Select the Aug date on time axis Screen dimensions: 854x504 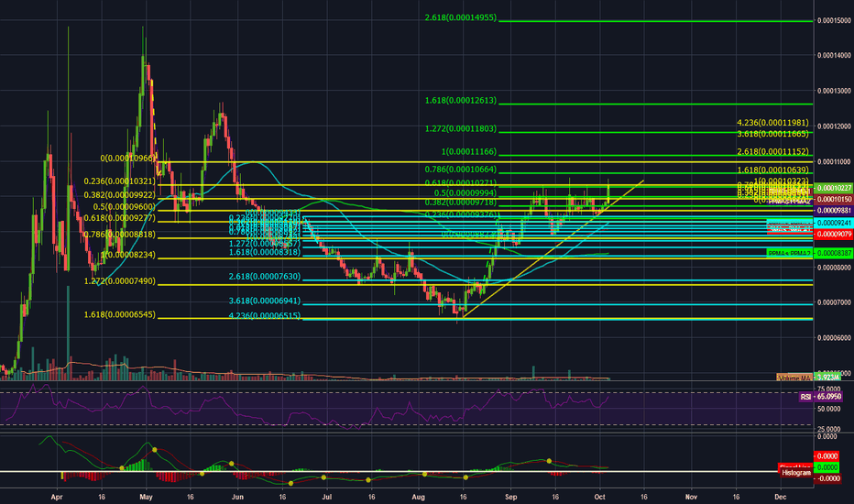418,497
